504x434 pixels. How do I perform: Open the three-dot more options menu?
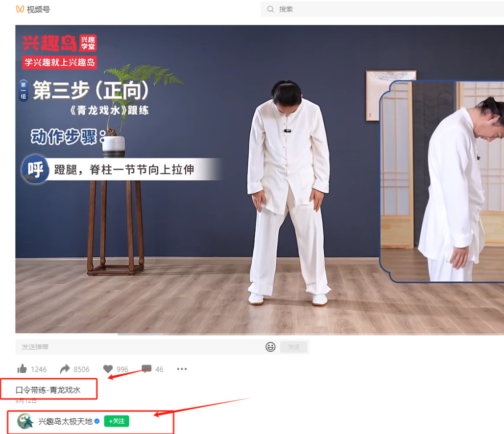point(182,369)
